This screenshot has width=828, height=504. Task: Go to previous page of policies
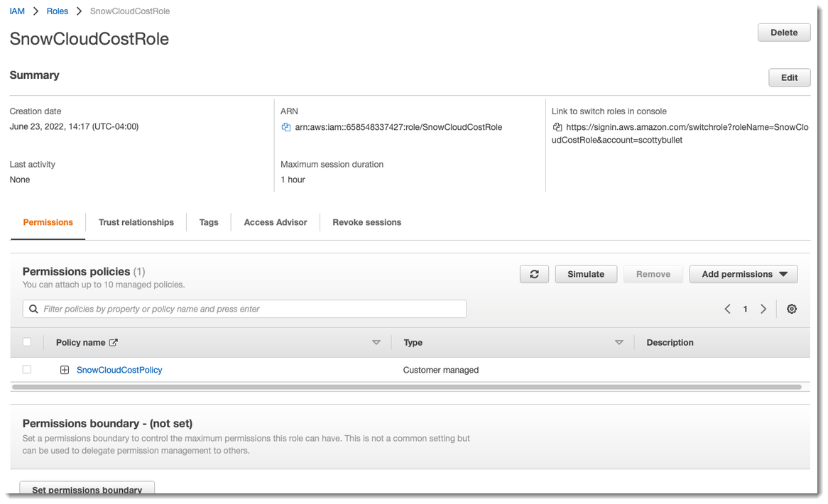click(x=728, y=309)
